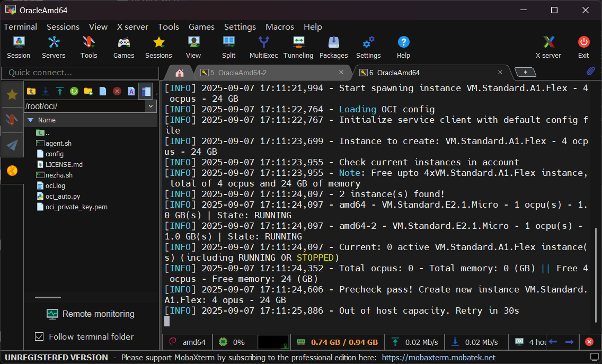Expand the /root/oci/ path dropdown
Image resolution: width=602 pixels, height=364 pixels.
151,106
